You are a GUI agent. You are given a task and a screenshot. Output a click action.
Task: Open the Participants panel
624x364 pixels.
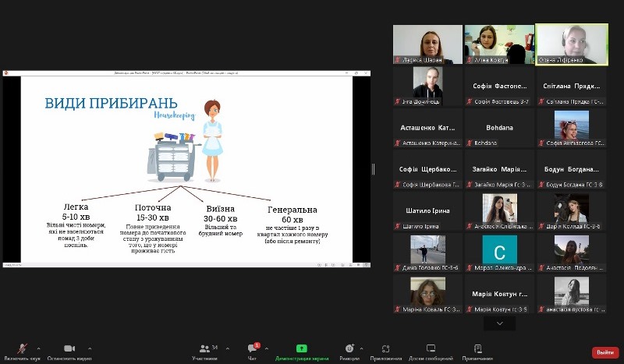[204, 349]
